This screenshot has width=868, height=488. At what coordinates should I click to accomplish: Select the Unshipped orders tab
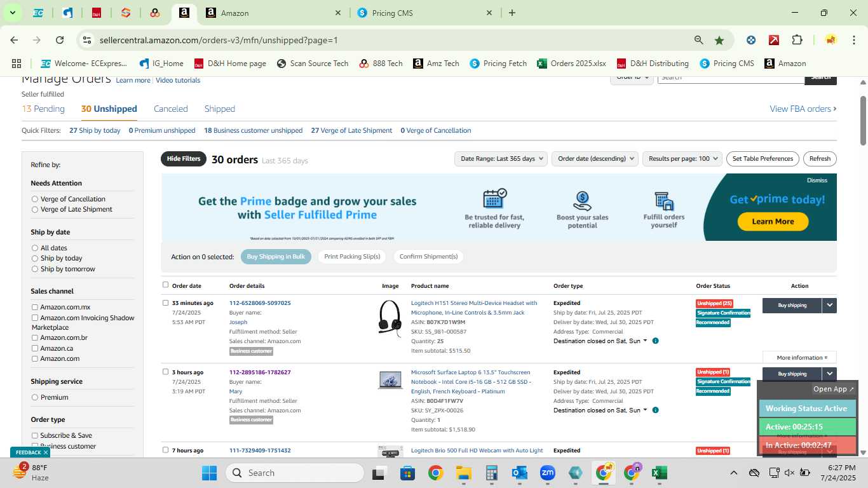point(109,109)
